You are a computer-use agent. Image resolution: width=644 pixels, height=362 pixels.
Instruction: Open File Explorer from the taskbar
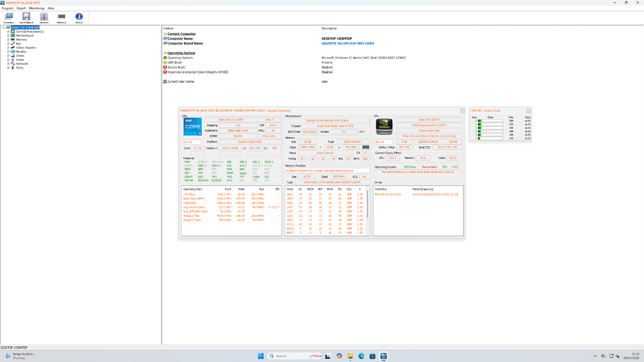pyautogui.click(x=350, y=356)
